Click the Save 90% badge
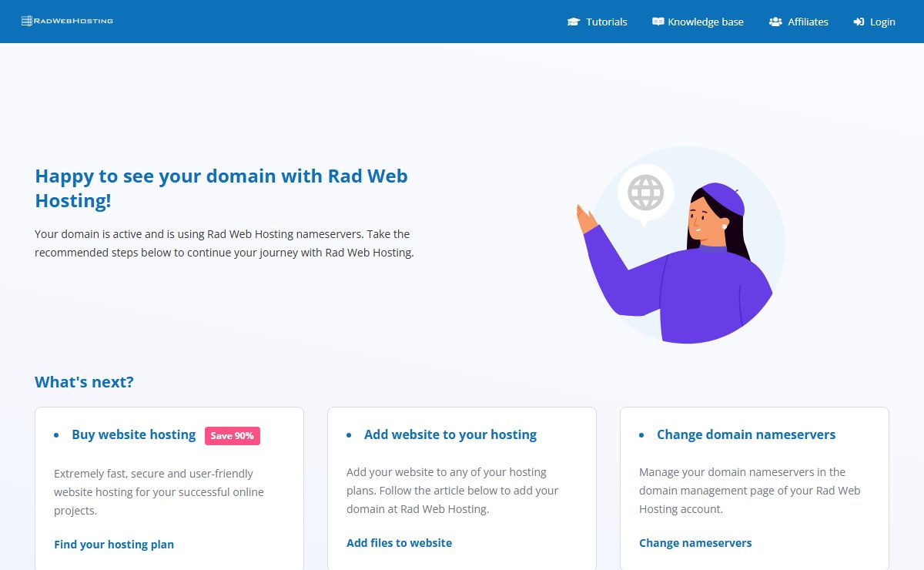 click(233, 436)
